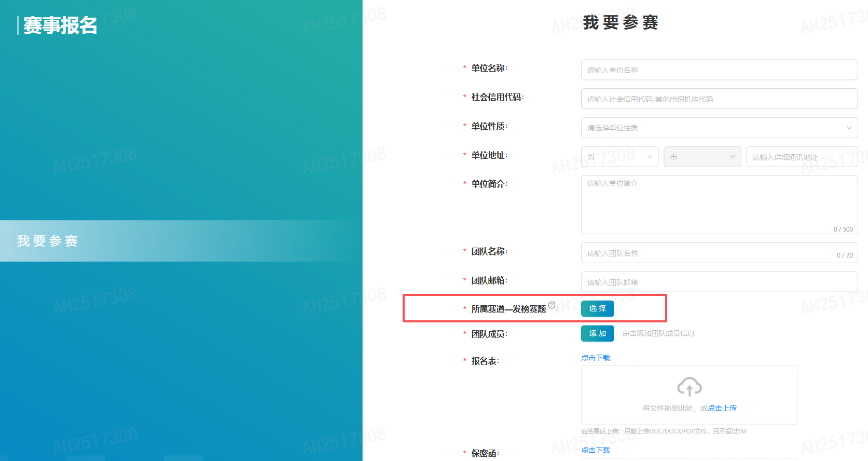Viewport: 868px width, 461px height.
Task: Click the upload restriction note about DOC/DOCX/PDF
Action: 664,431
